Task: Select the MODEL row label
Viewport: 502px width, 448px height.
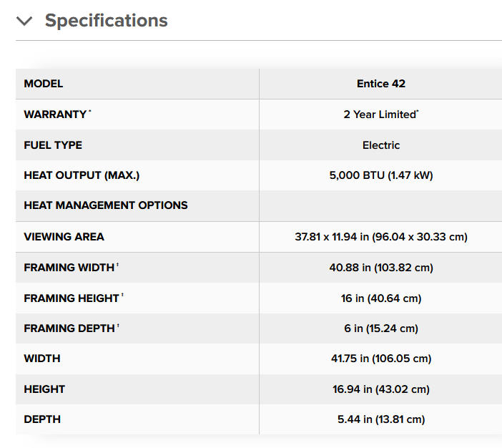Action: [x=44, y=84]
